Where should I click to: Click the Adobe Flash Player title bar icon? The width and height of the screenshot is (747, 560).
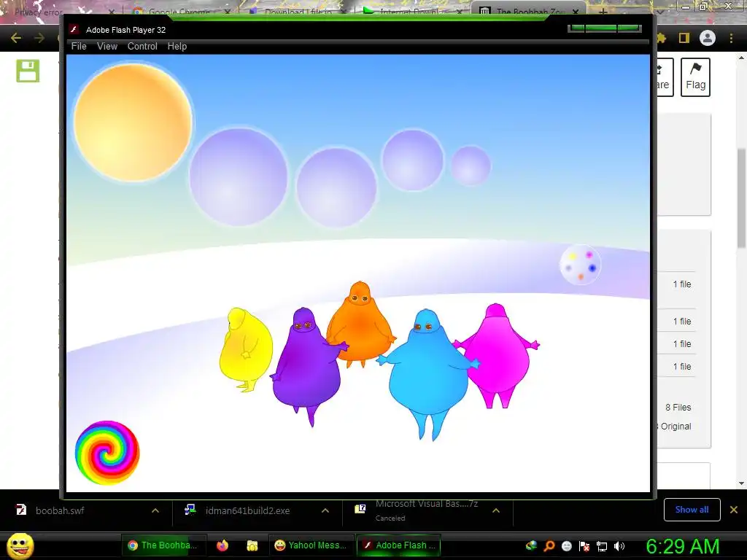74,29
